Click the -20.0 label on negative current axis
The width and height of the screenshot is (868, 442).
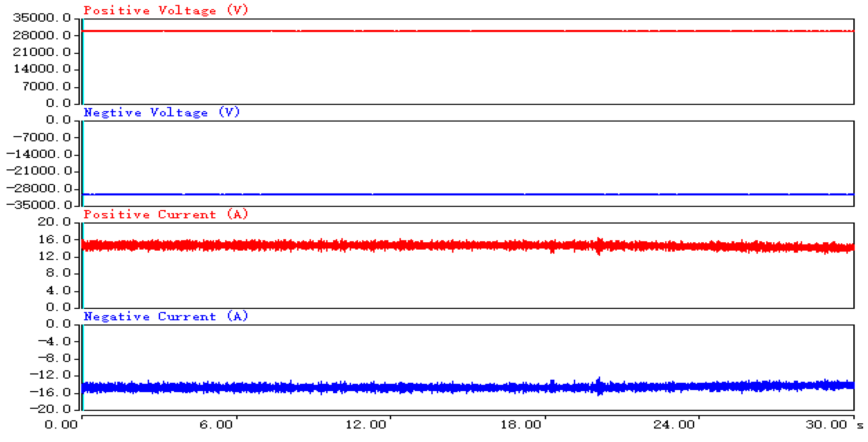[x=50, y=409]
